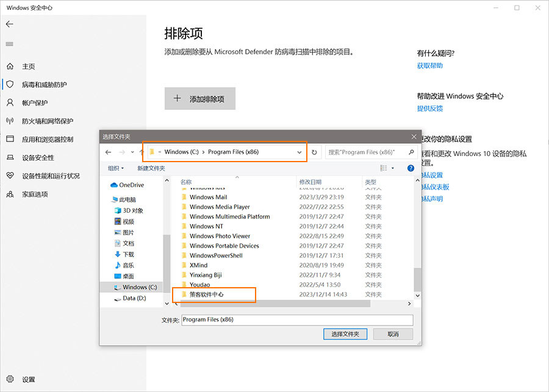
Task: Click 取消 button in dialog
Action: 393,334
